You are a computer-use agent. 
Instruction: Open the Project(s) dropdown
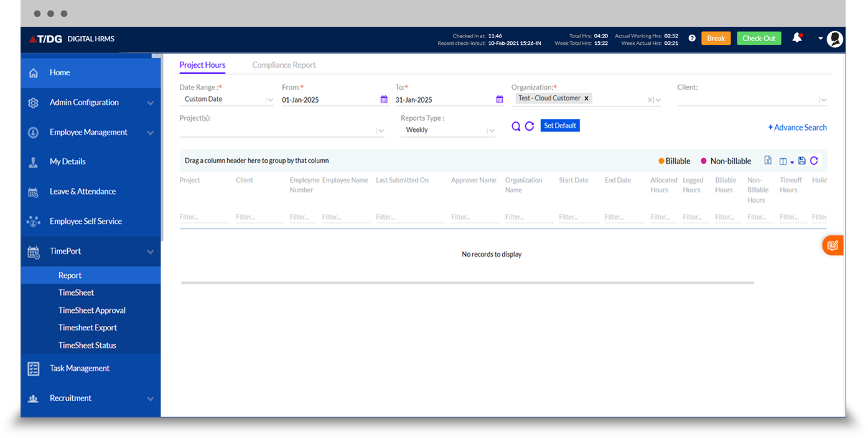tap(380, 131)
